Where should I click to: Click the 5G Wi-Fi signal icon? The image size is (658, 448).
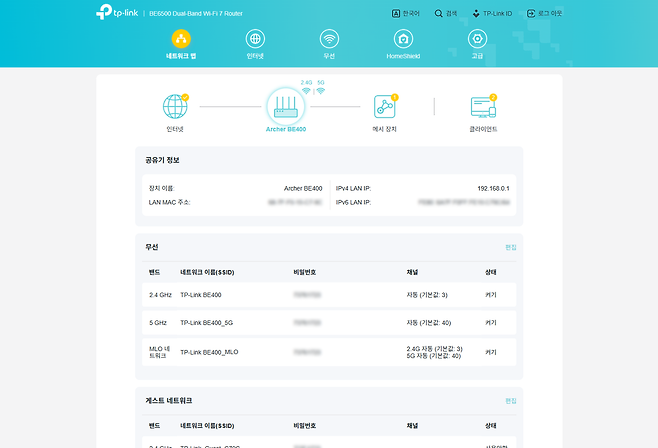[321, 90]
